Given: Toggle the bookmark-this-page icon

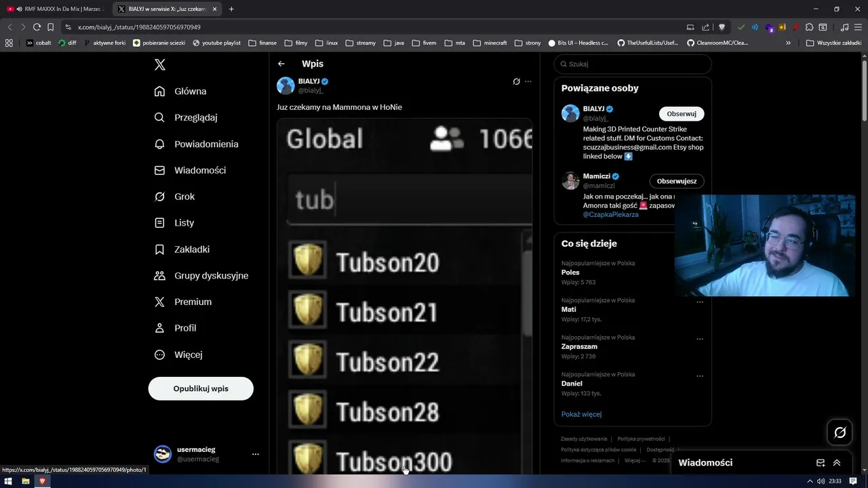Looking at the screenshot, I should coord(50,27).
